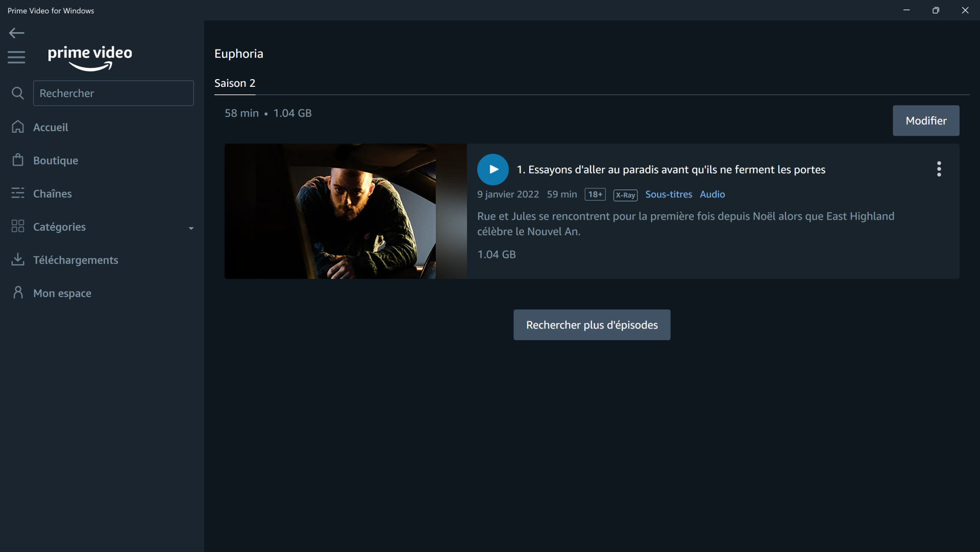The height and width of the screenshot is (552, 980).
Task: Click the Mon espace person icon
Action: click(18, 293)
